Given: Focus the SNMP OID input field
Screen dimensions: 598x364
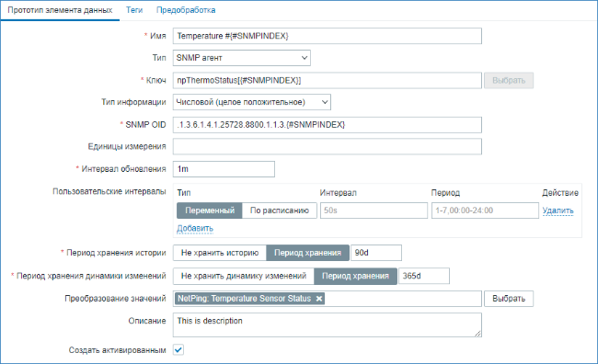Looking at the screenshot, I should [x=328, y=125].
